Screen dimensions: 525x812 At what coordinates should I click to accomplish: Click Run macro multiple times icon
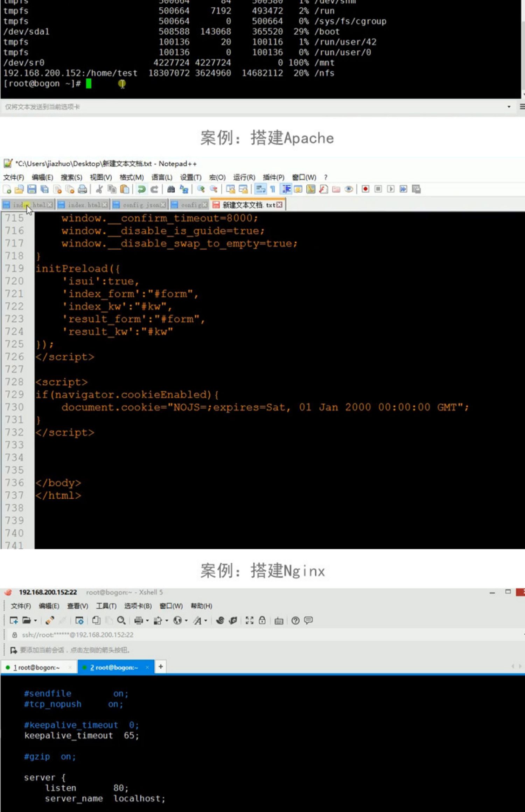tap(403, 189)
